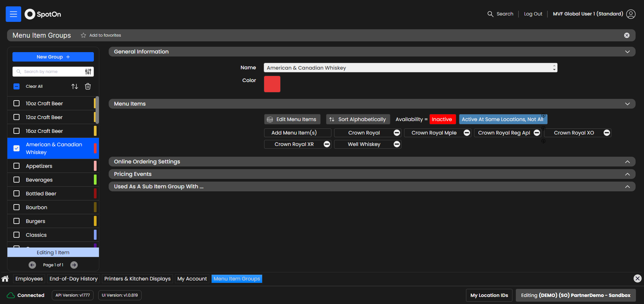Expand the Pricing Events section
The width and height of the screenshot is (644, 304).
[x=628, y=174]
